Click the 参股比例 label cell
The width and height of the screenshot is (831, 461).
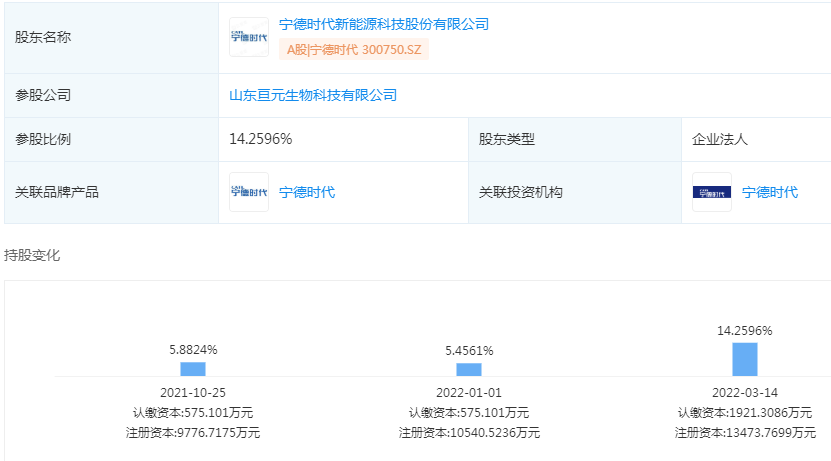(111, 139)
